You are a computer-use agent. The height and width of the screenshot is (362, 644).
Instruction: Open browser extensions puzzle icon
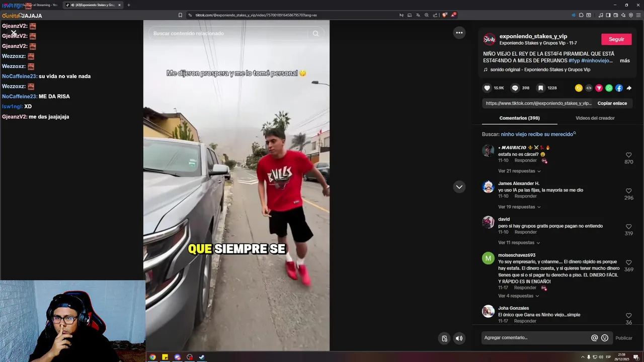click(581, 15)
